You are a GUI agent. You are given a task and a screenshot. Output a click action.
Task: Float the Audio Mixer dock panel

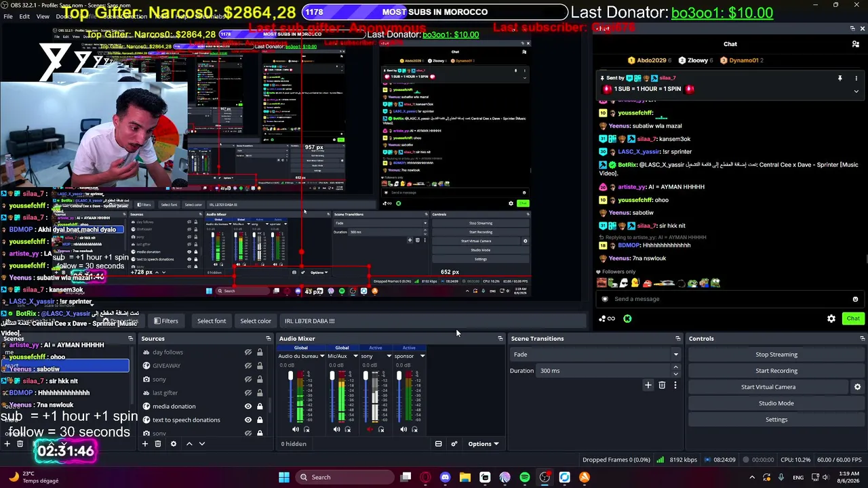point(500,339)
